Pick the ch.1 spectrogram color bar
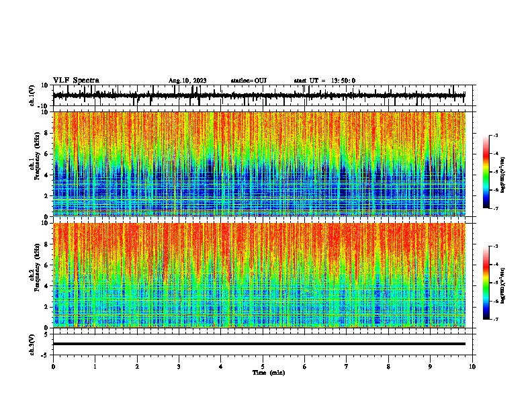Image resolution: width=532 pixels, height=411 pixels. click(x=486, y=172)
